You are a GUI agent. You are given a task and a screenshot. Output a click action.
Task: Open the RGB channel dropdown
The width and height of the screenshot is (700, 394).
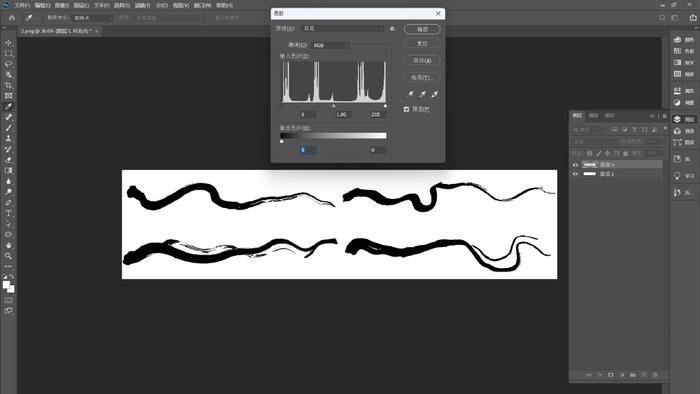click(x=330, y=45)
